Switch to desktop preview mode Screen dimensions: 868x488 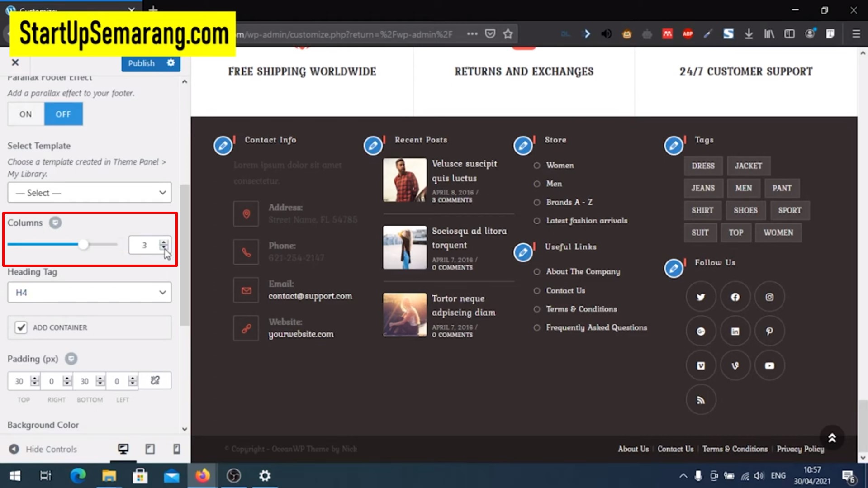123,449
